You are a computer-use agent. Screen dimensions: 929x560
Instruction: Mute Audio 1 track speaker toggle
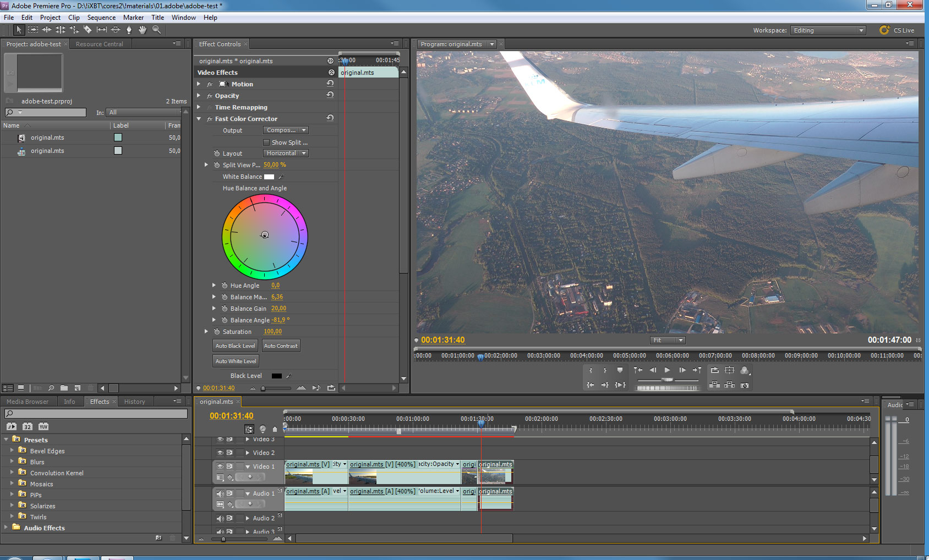click(220, 493)
